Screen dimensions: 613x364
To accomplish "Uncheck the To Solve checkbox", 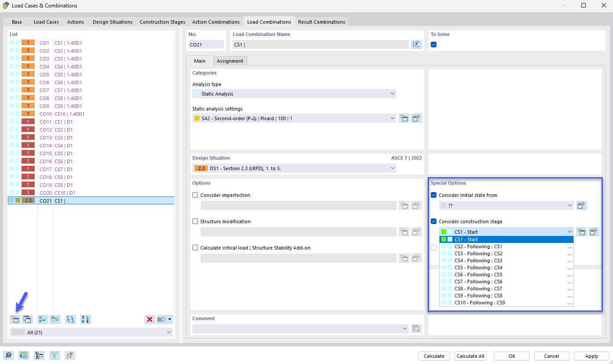I will tap(434, 44).
